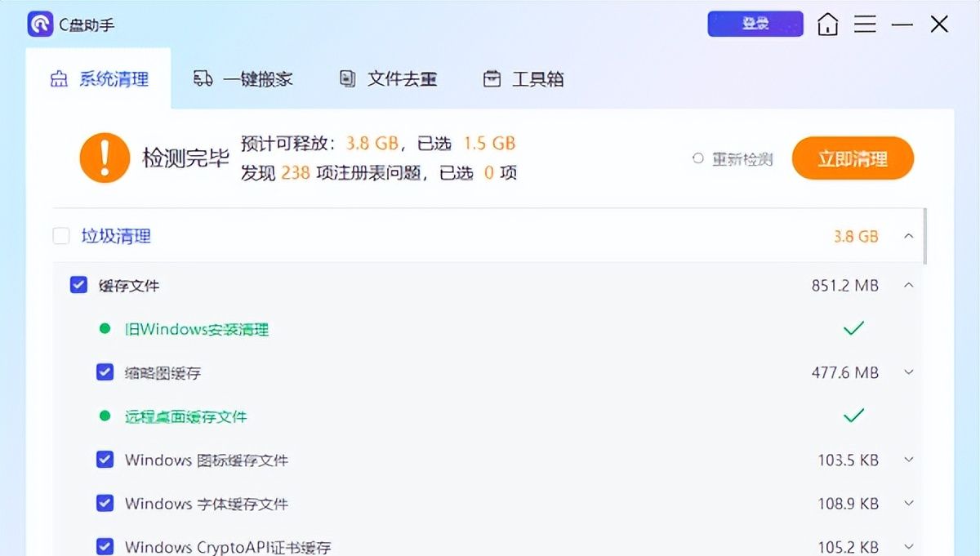Click the green checkmark beside 远程桌面缓存文件

coord(853,416)
